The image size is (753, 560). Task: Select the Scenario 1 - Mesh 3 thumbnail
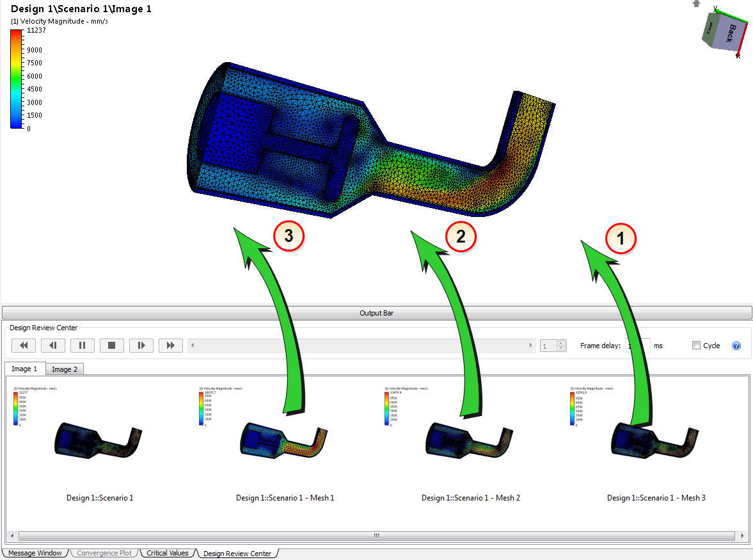tap(655, 440)
